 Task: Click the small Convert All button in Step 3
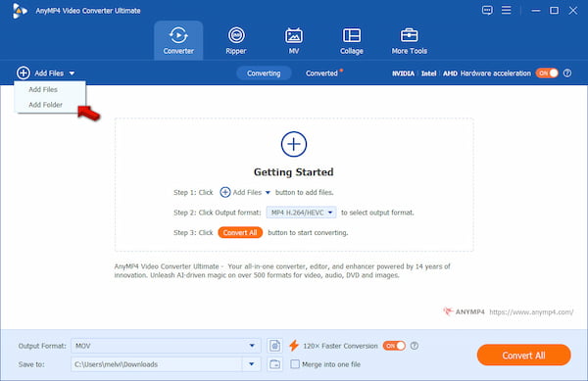click(240, 233)
